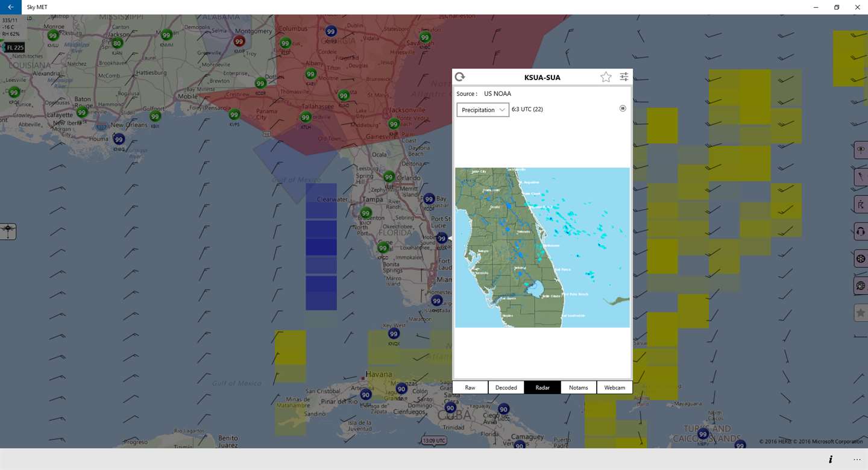Click the airplane icon on the left edge
868x470 pixels.
click(x=8, y=231)
